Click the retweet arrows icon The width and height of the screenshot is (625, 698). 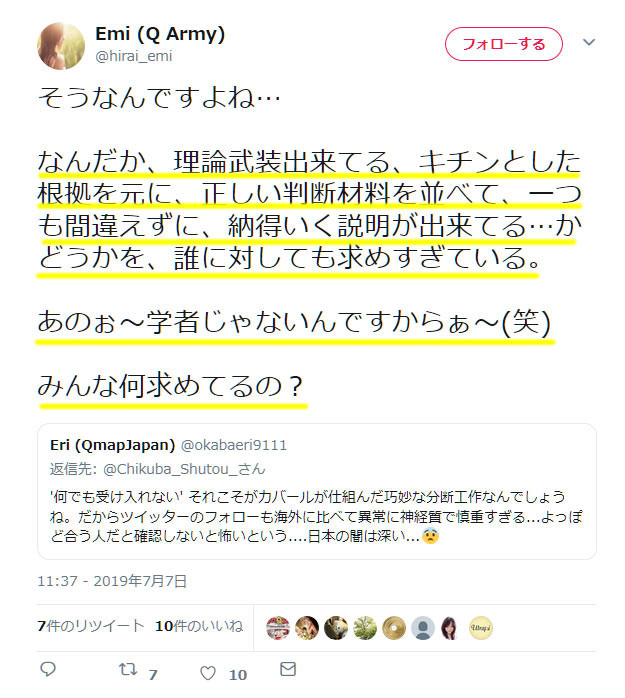coord(128,669)
